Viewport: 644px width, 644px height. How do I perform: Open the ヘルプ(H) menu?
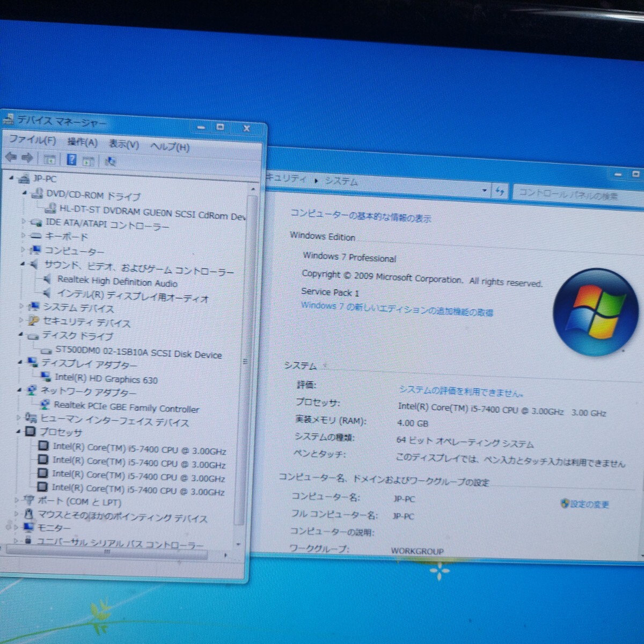pyautogui.click(x=170, y=146)
